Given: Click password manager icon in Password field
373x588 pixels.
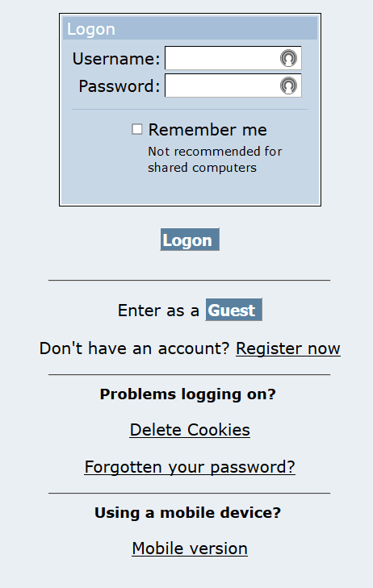Looking at the screenshot, I should pyautogui.click(x=288, y=85).
